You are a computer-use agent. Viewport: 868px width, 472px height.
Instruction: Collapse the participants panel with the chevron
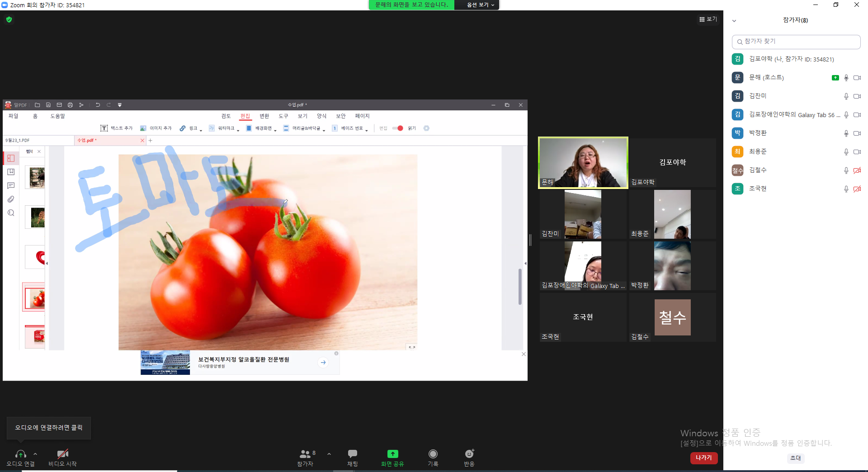pyautogui.click(x=734, y=21)
